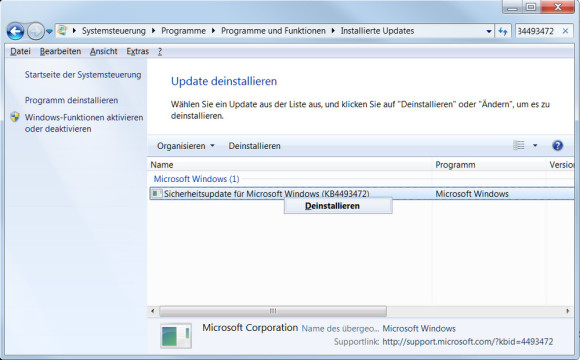
Task: Open the Extras menu
Action: 138,51
